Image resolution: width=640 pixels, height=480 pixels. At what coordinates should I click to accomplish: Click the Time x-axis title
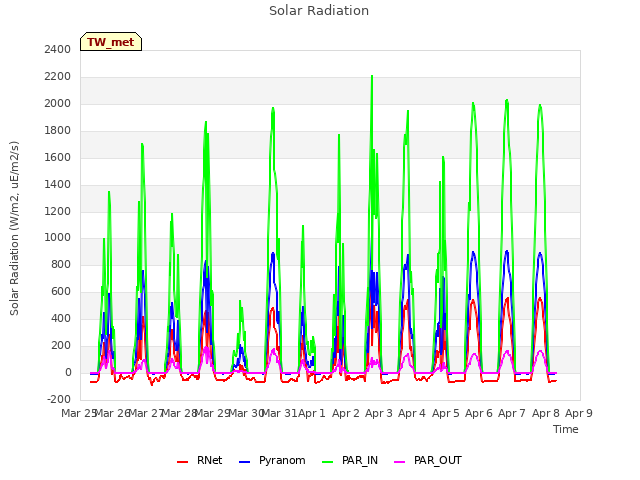[x=565, y=429]
